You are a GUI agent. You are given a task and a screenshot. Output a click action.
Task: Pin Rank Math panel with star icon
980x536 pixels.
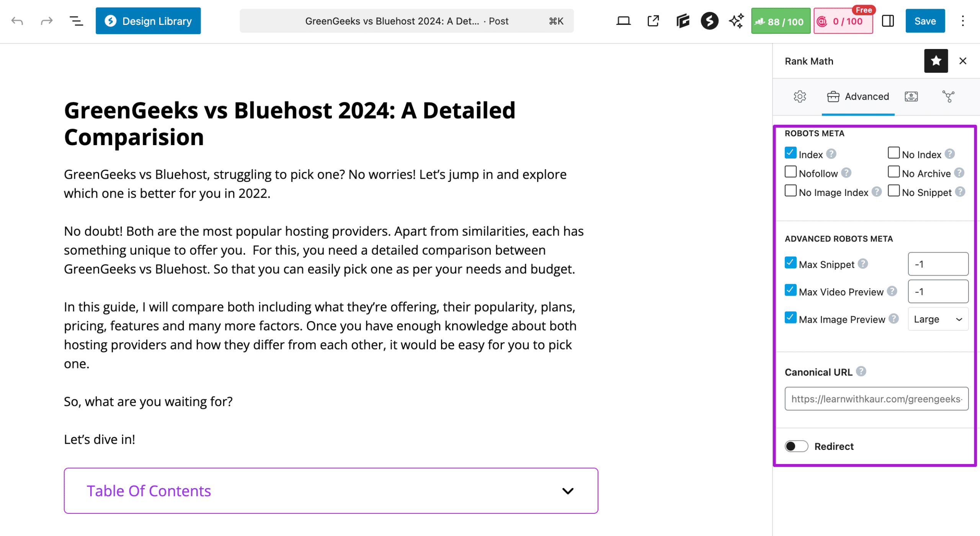point(936,61)
